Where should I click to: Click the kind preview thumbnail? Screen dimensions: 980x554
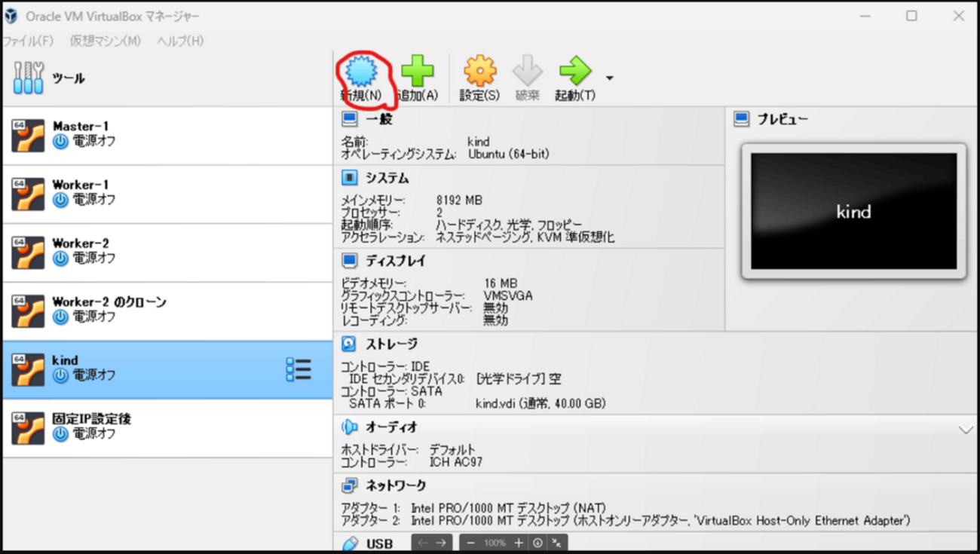[853, 212]
